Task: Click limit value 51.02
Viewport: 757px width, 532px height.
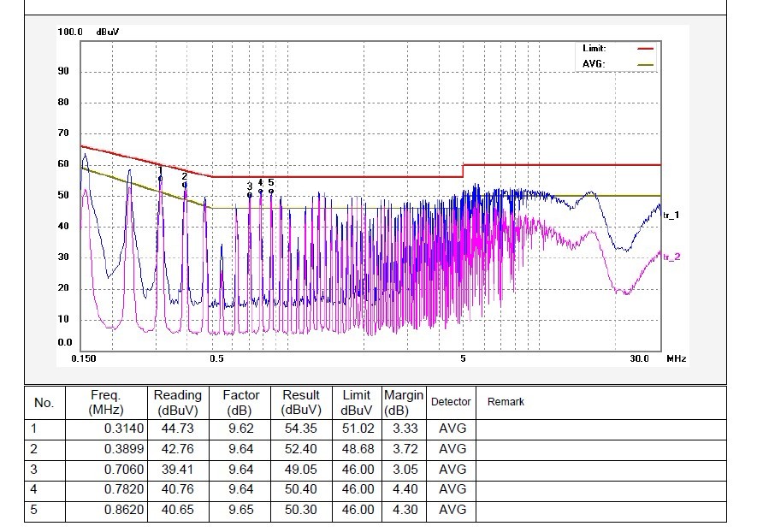Action: [358, 429]
